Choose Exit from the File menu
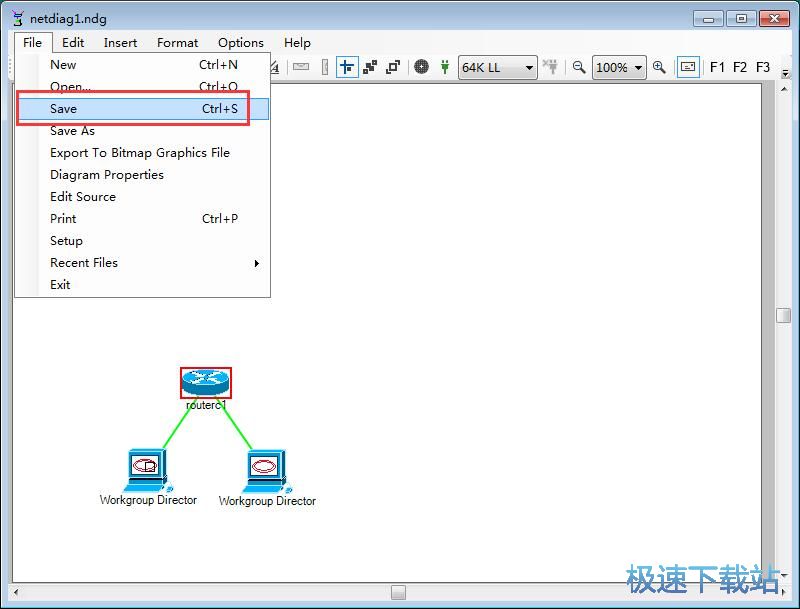The width and height of the screenshot is (800, 609). click(142, 285)
